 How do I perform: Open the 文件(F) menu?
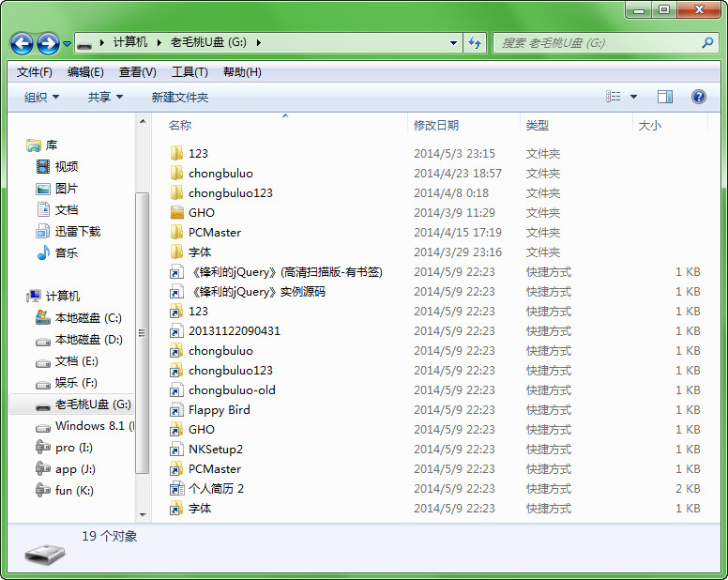pyautogui.click(x=35, y=72)
